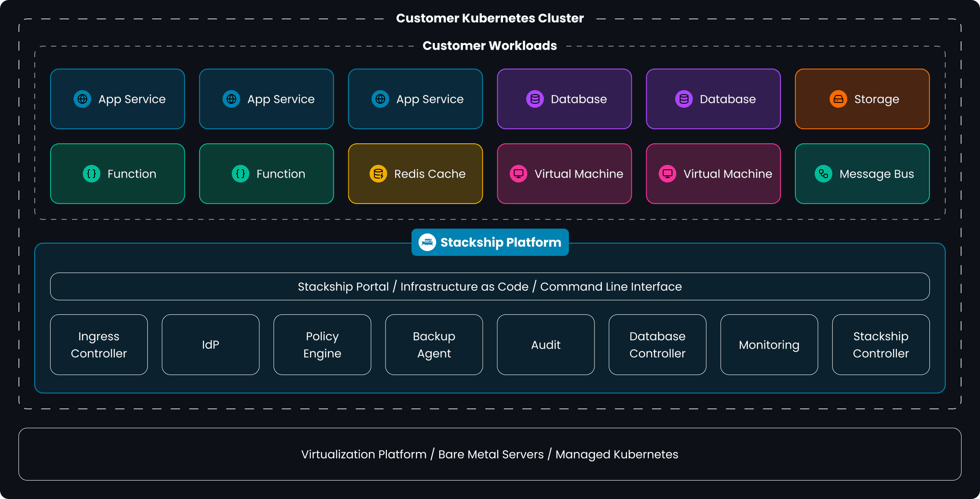The height and width of the screenshot is (499, 980).
Task: Click the Virtualization Platform bottom bar
Action: (x=490, y=454)
